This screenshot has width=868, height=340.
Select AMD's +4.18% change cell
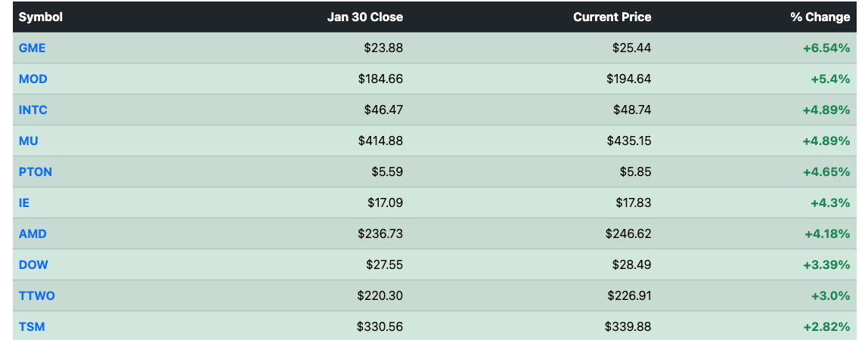827,234
